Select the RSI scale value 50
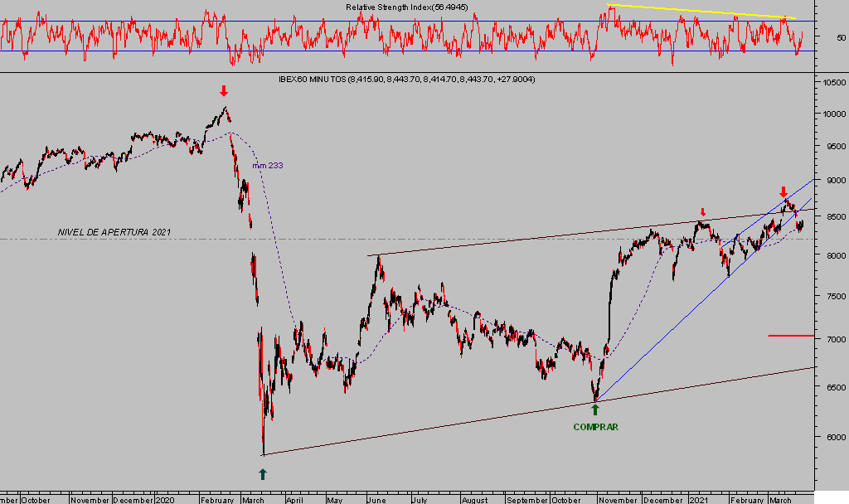Image resolution: width=849 pixels, height=504 pixels. click(841, 37)
